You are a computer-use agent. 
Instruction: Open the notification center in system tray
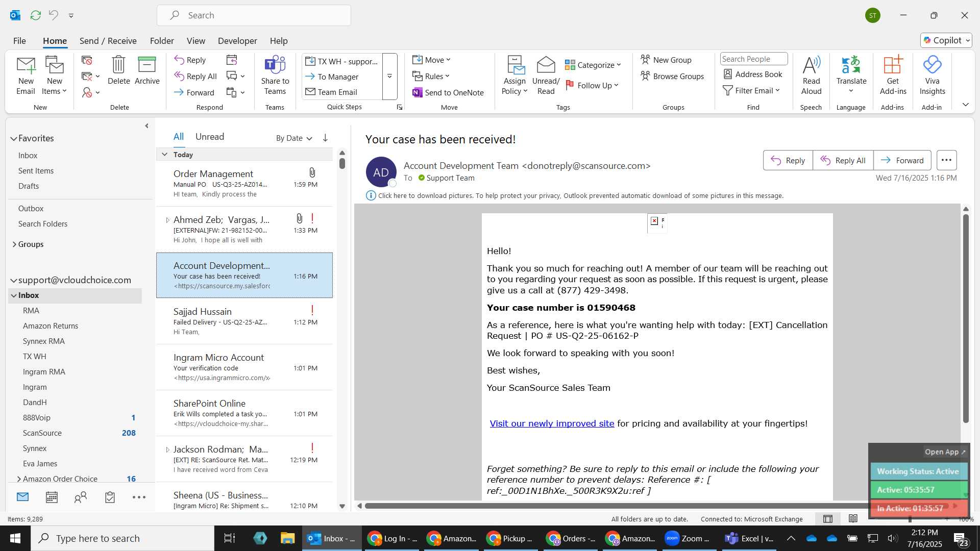coord(961,539)
